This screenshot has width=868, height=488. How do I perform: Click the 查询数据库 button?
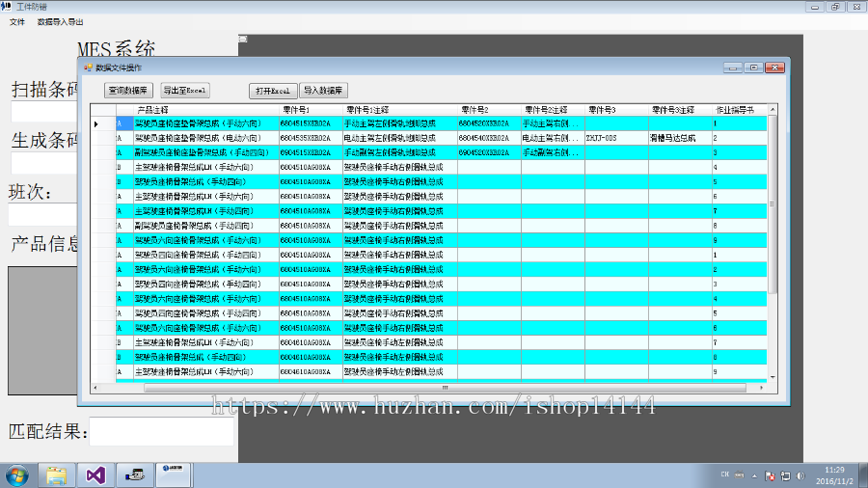click(x=128, y=91)
